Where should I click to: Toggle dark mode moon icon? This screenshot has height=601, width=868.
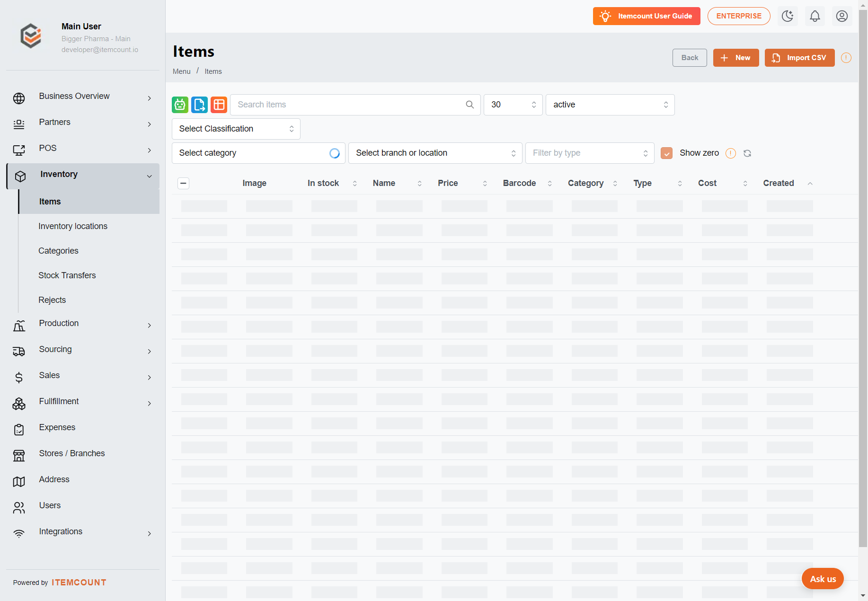coord(788,16)
